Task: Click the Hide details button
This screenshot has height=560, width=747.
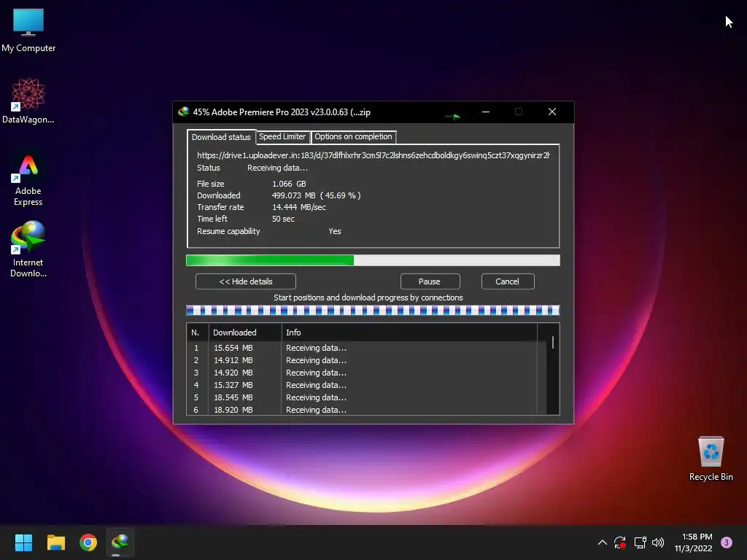Action: click(246, 281)
